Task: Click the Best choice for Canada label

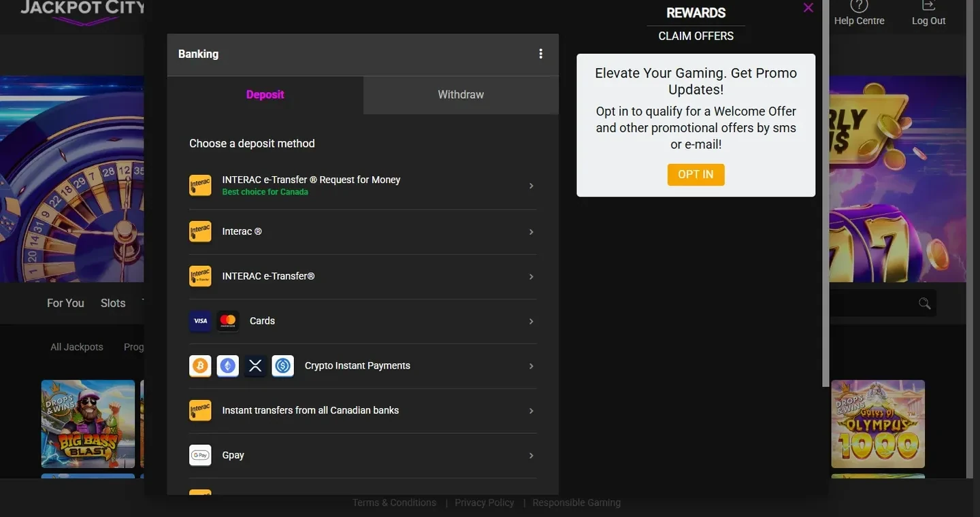Action: point(265,192)
